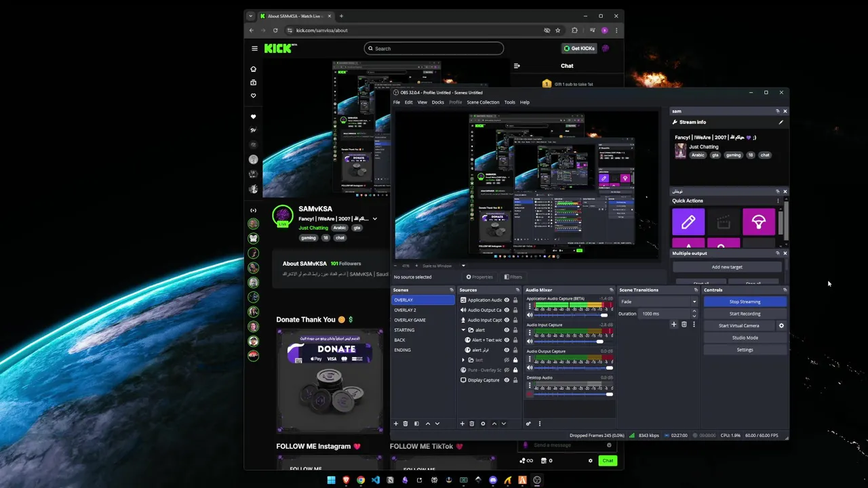Delete the selected scene via the Scenes trash icon
The width and height of the screenshot is (868, 488).
[406, 424]
